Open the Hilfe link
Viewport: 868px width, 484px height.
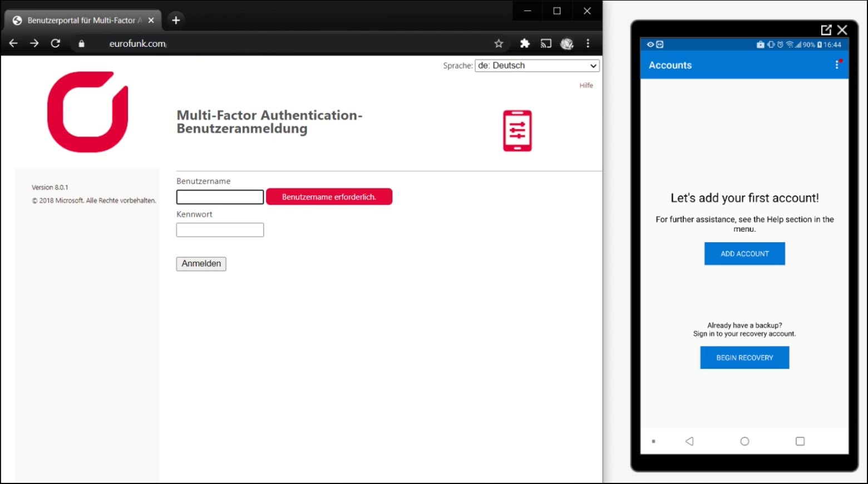[586, 85]
